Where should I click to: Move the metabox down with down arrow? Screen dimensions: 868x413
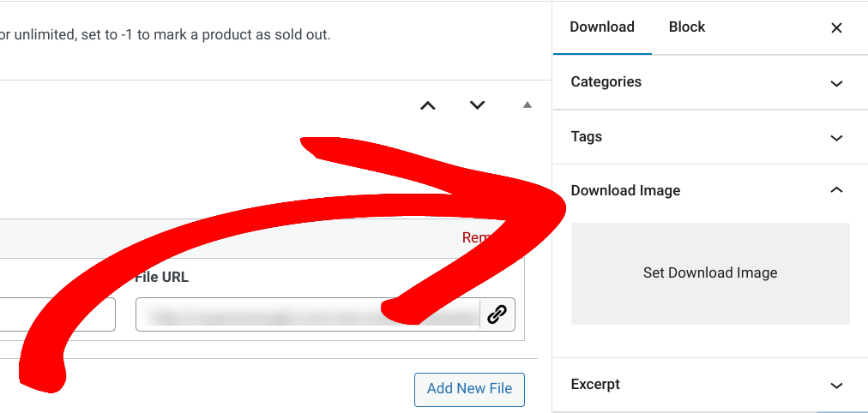[478, 105]
